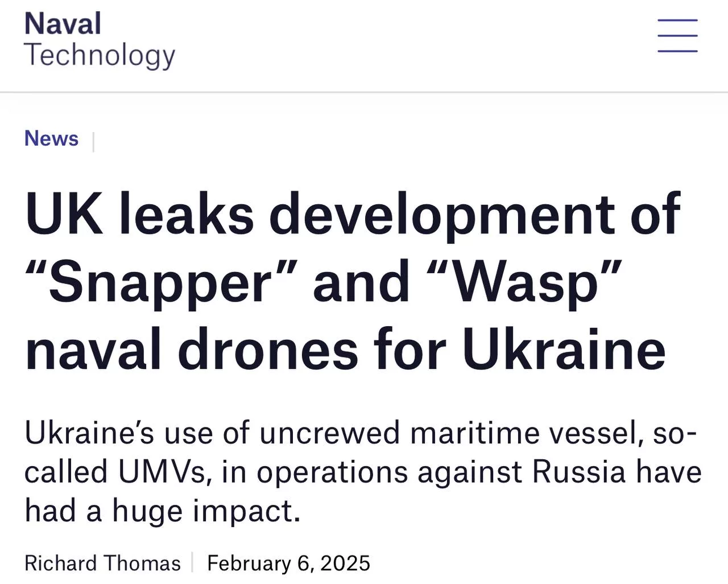
Task: Open the News category link
Action: point(51,138)
